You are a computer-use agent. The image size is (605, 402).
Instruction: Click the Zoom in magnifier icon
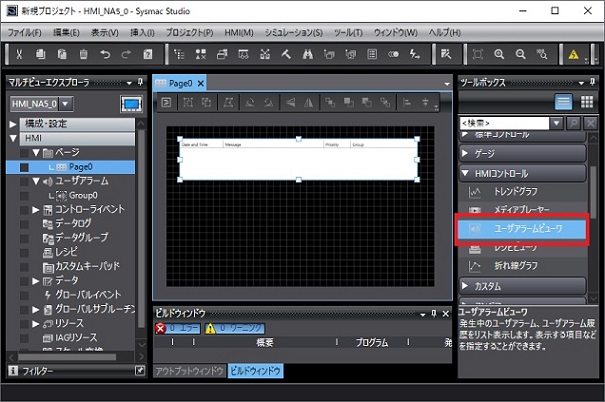pos(499,54)
